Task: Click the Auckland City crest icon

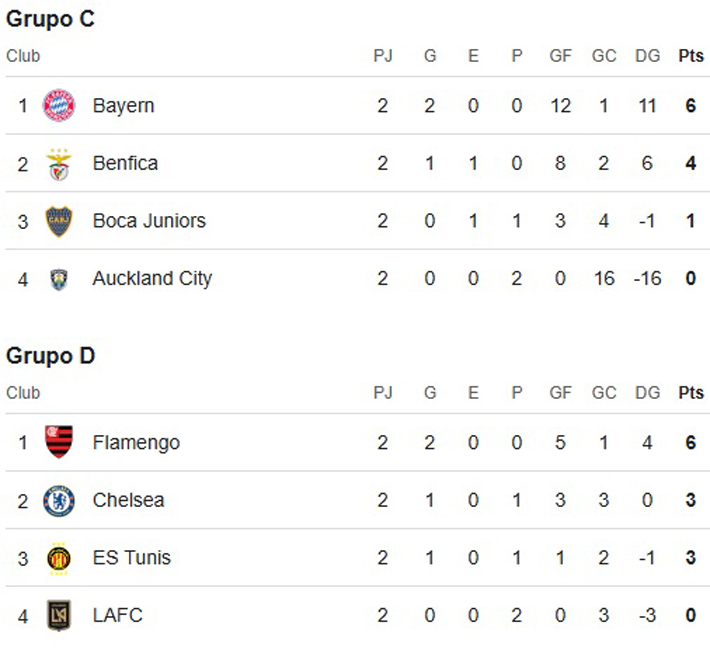Action: click(59, 279)
